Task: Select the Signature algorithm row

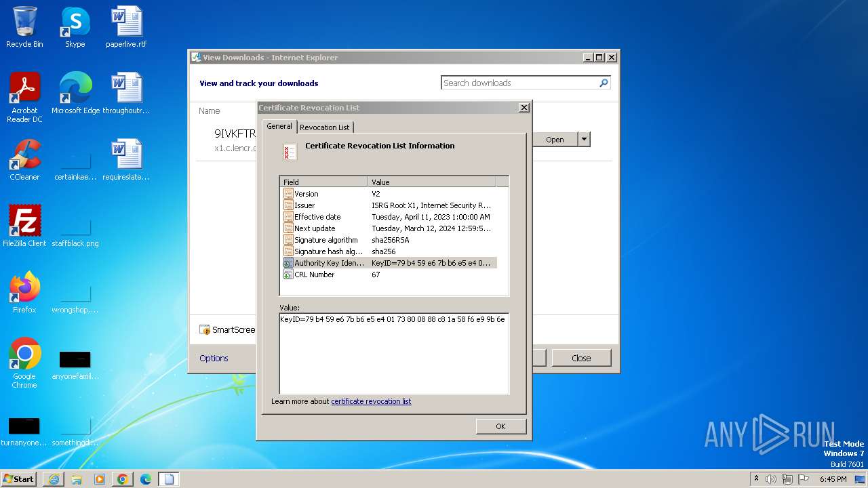Action: pyautogui.click(x=389, y=240)
